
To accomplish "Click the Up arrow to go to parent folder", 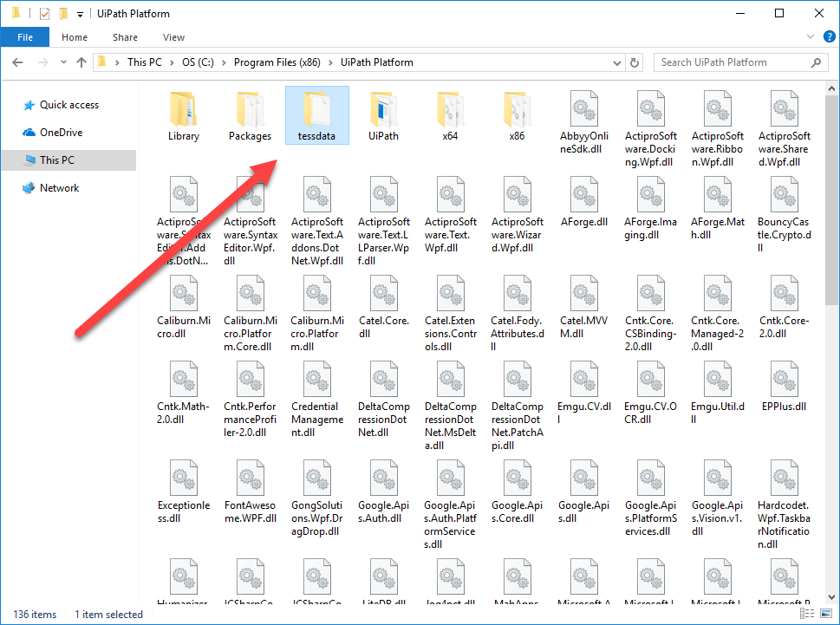I will click(81, 62).
